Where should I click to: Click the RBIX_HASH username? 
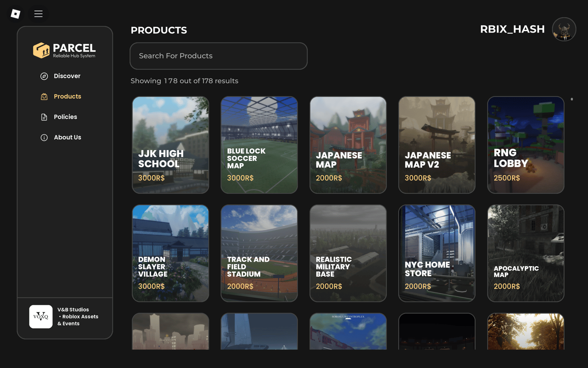click(x=512, y=29)
